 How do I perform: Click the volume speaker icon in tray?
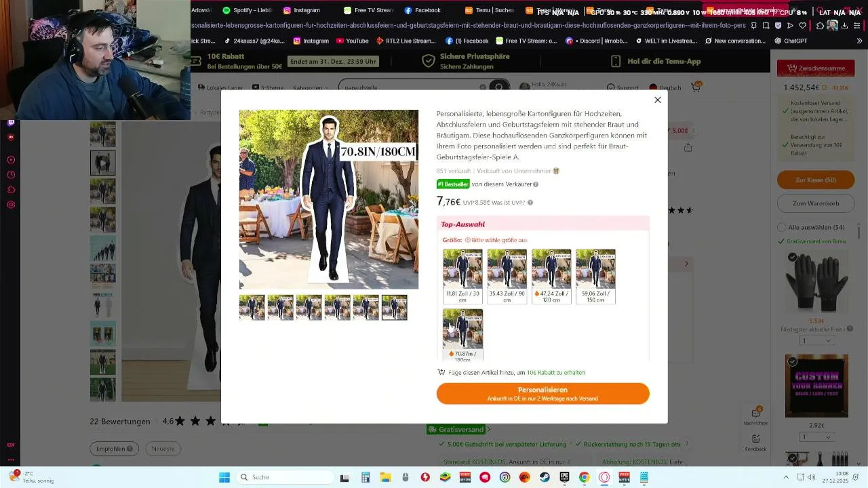(x=812, y=477)
